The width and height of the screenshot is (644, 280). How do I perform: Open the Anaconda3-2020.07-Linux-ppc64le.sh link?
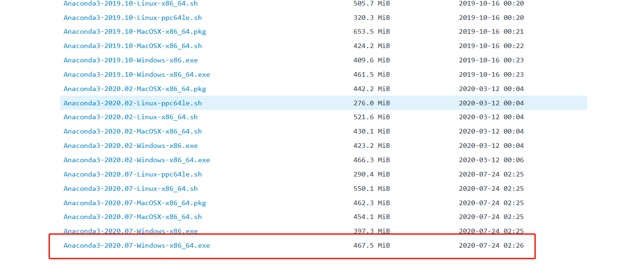pos(133,175)
